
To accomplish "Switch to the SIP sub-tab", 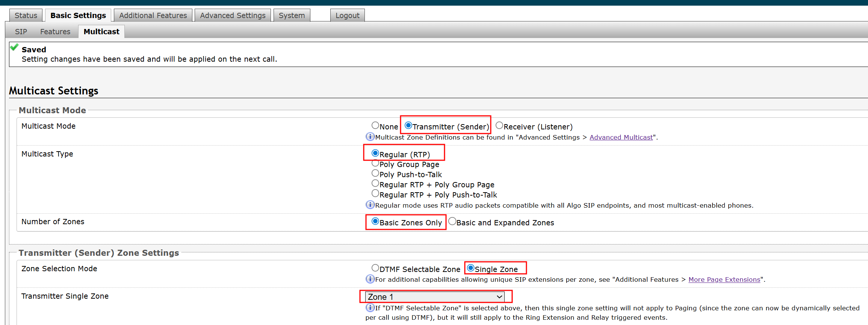I will (21, 32).
